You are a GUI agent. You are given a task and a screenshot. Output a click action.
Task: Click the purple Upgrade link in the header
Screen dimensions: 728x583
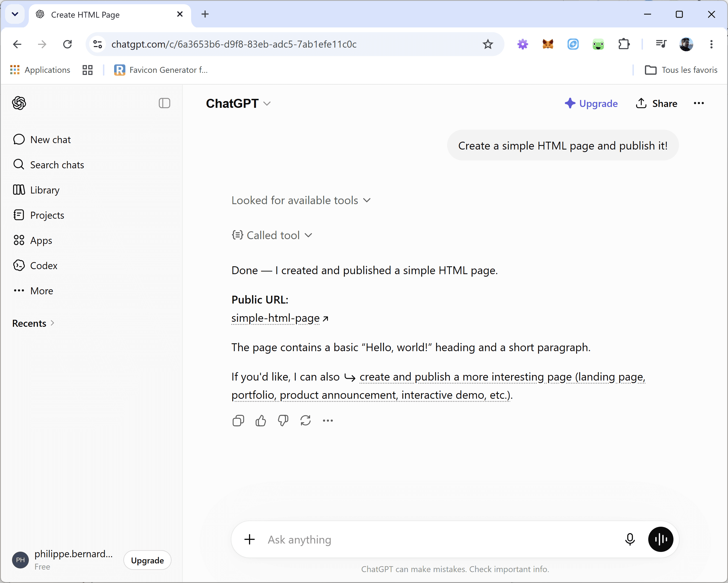[x=591, y=103]
